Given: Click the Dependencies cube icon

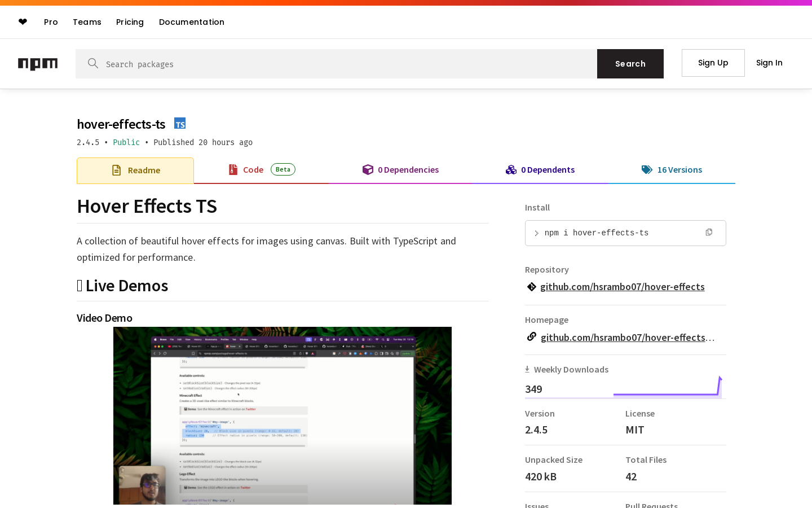Looking at the screenshot, I should (x=368, y=169).
